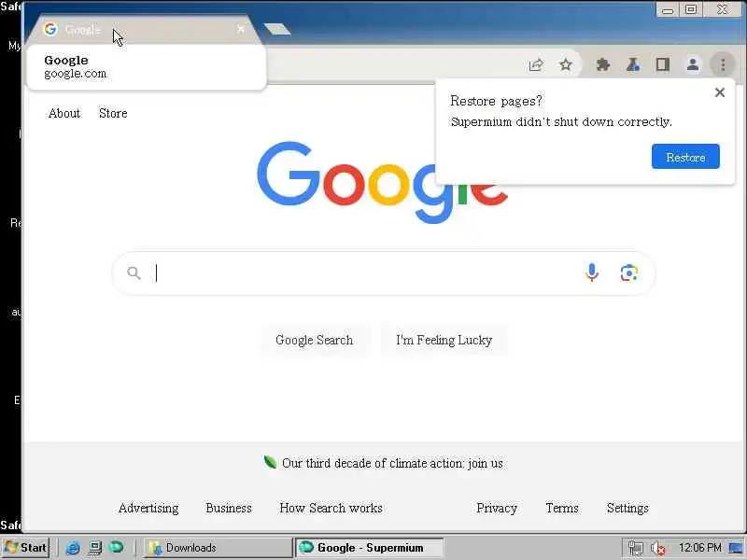Screen dimensions: 747x560
Task: Open the Advertising footer link
Action: coord(148,508)
